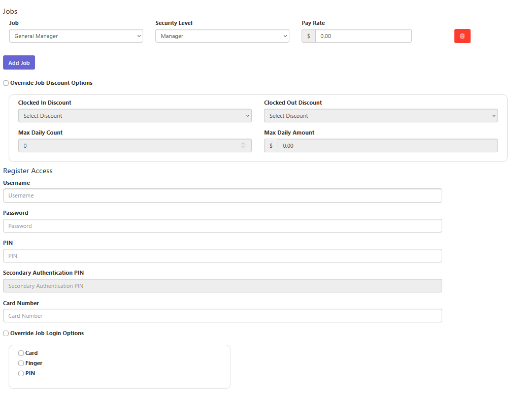532x394 pixels.
Task: Check the PIN login option checkbox
Action: tap(21, 374)
